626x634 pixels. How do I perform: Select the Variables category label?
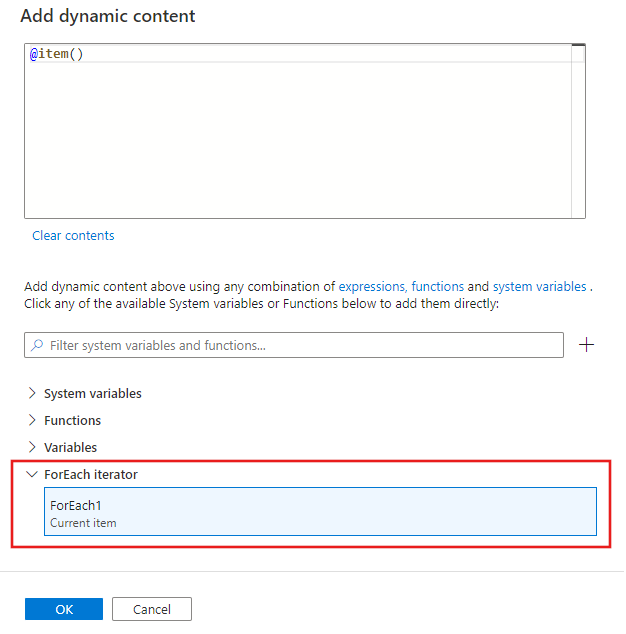pyautogui.click(x=70, y=447)
